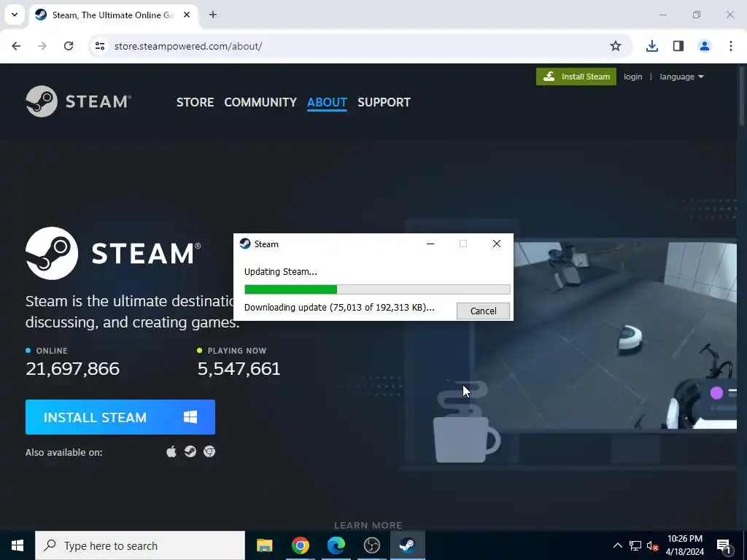Image resolution: width=747 pixels, height=560 pixels.
Task: Click the 'Also available on:' text
Action: 64,452
